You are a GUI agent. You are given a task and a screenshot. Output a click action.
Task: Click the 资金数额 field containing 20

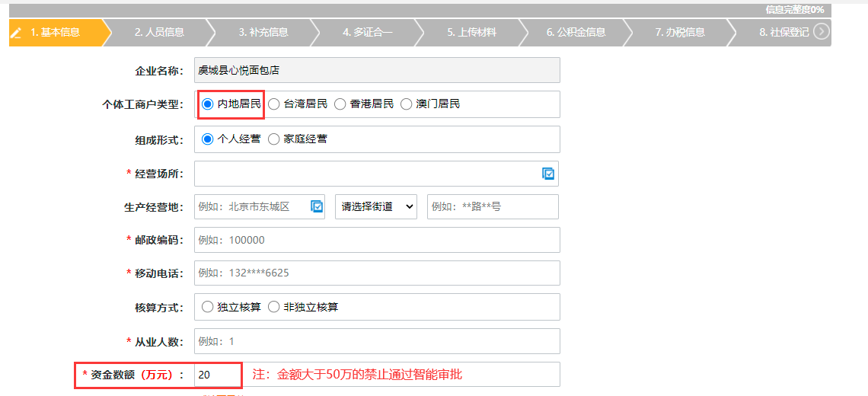217,375
